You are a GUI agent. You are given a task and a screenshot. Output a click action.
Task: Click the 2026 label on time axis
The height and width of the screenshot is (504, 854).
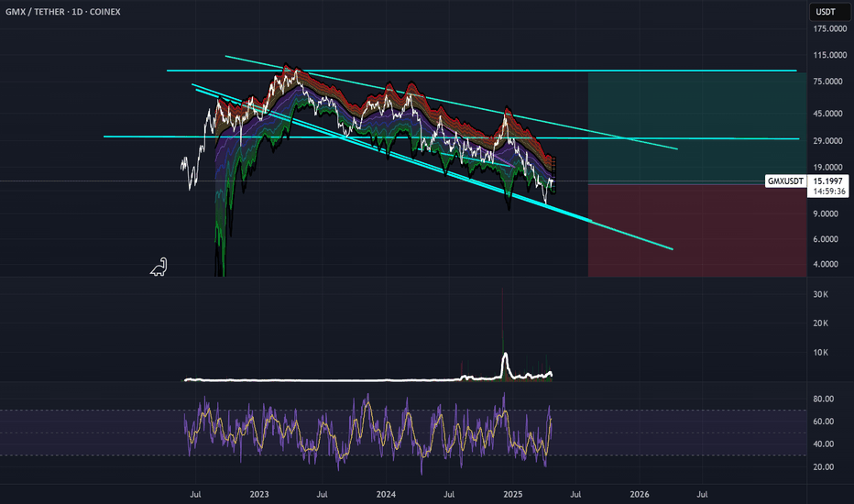click(640, 494)
